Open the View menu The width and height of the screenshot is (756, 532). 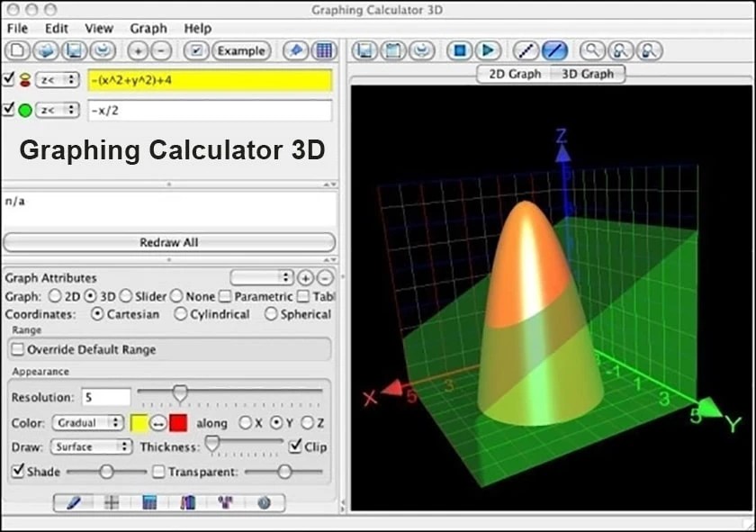point(99,29)
